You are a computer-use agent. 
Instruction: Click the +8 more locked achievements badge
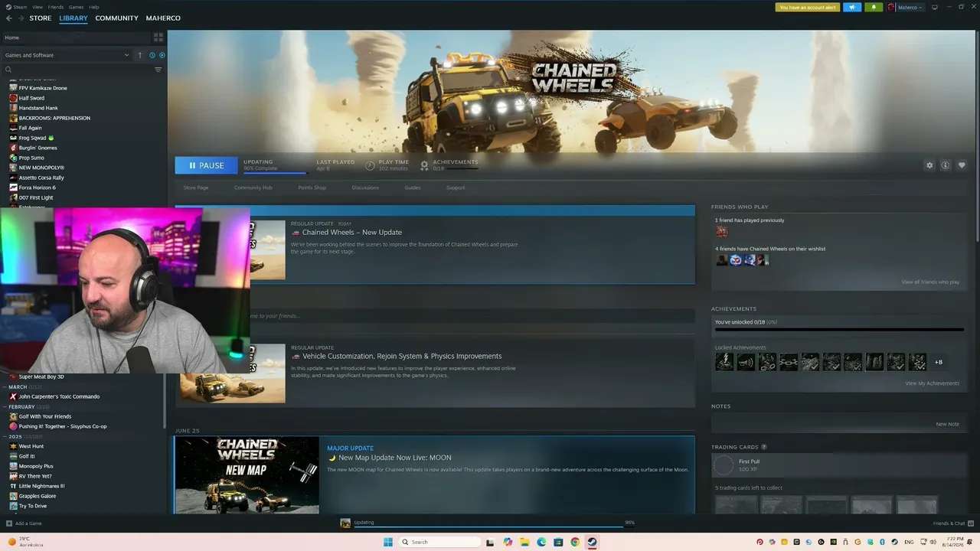[939, 362]
